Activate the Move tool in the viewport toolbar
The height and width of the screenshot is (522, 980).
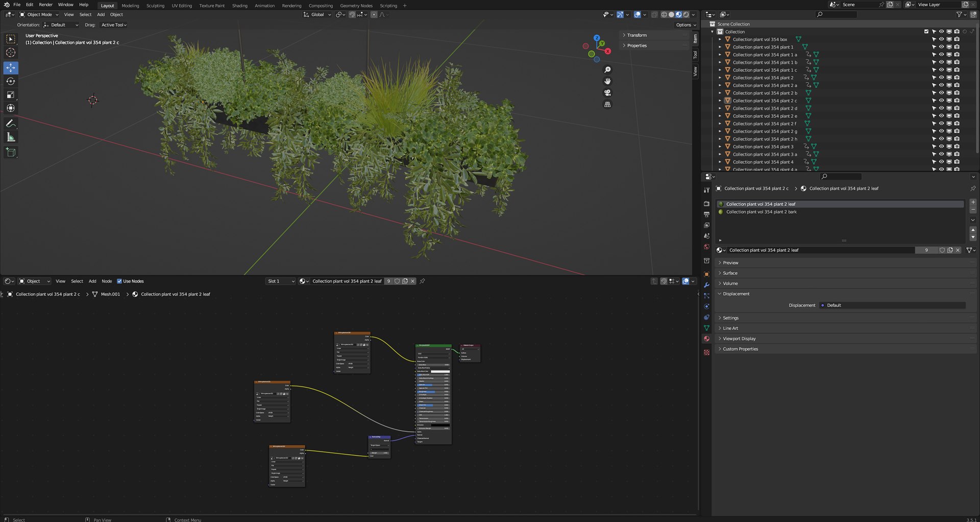click(x=11, y=68)
